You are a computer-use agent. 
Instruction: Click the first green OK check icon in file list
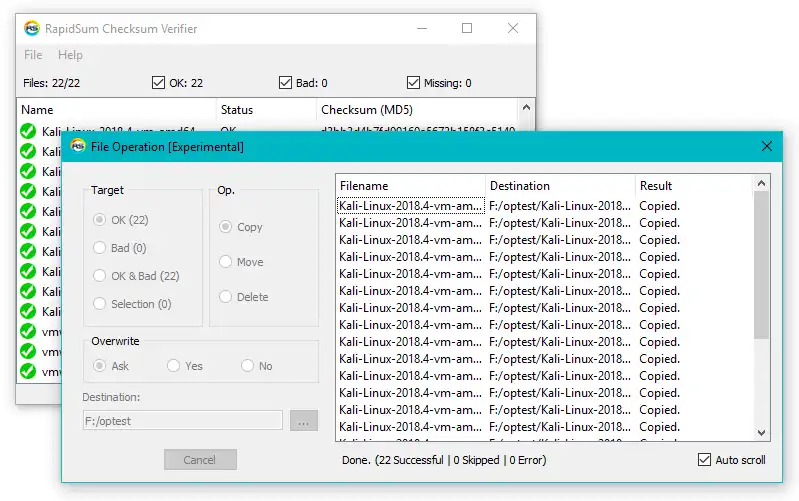point(28,131)
